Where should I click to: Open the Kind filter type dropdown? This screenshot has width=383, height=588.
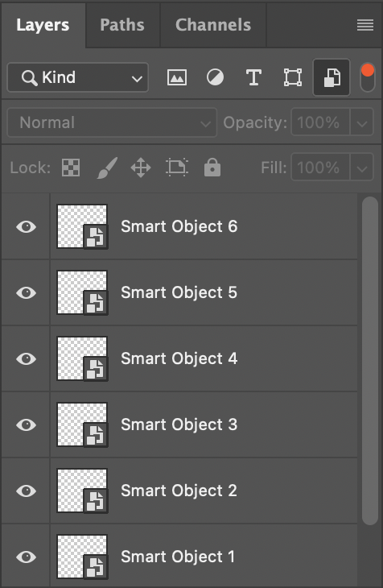coord(77,77)
